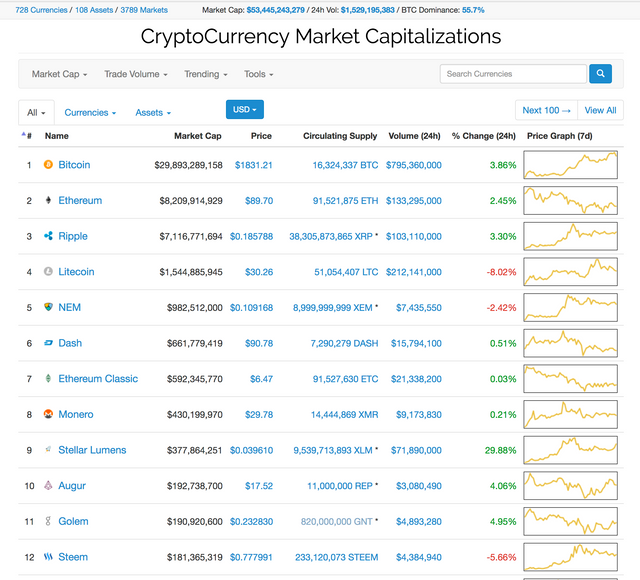Image resolution: width=640 pixels, height=580 pixels.
Task: Open the NEM name link
Action: click(x=69, y=307)
